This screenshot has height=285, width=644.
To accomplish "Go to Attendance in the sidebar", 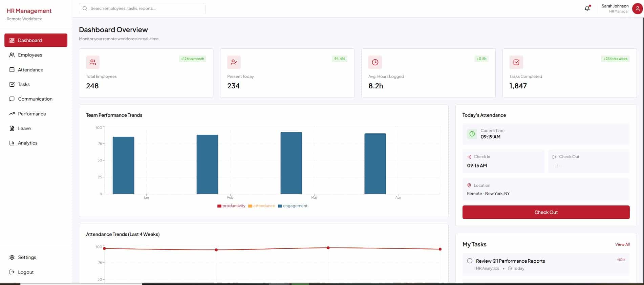I will coord(30,70).
